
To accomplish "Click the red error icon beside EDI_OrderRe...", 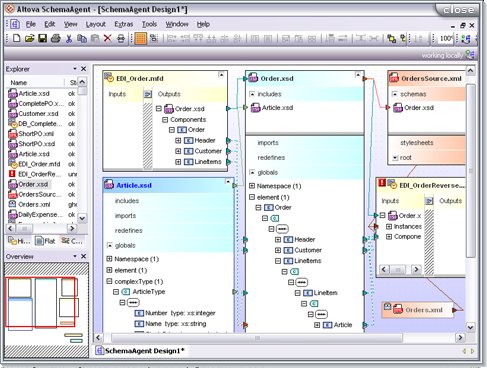I will click(12, 174).
